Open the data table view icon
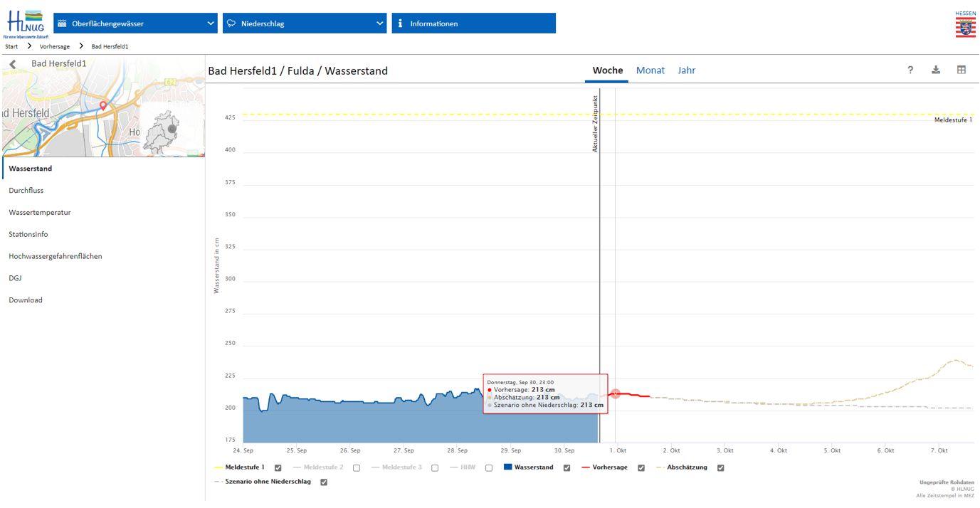 [x=961, y=70]
